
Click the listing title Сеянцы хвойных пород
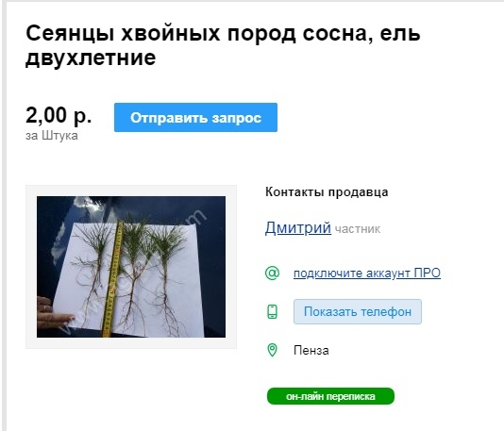coord(223,45)
